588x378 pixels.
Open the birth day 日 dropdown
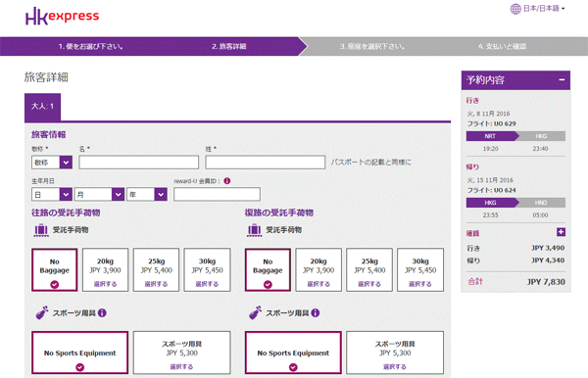point(52,195)
